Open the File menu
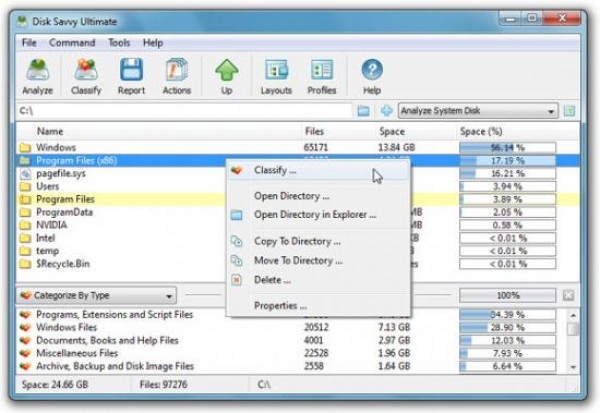Screen dimensions: 600x413 point(29,42)
